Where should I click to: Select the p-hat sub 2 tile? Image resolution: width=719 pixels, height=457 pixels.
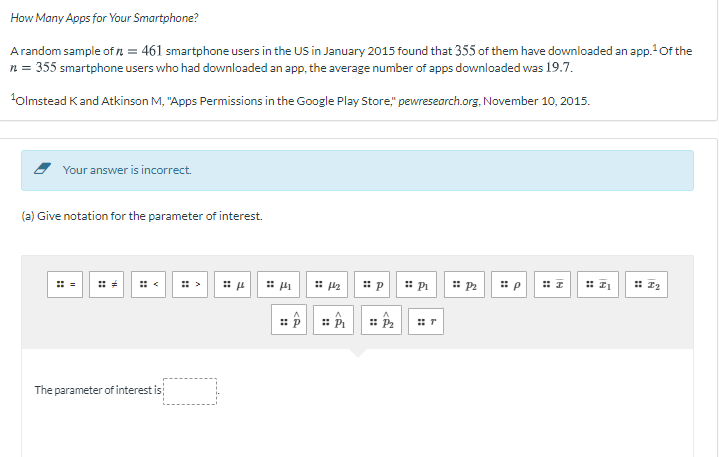381,321
